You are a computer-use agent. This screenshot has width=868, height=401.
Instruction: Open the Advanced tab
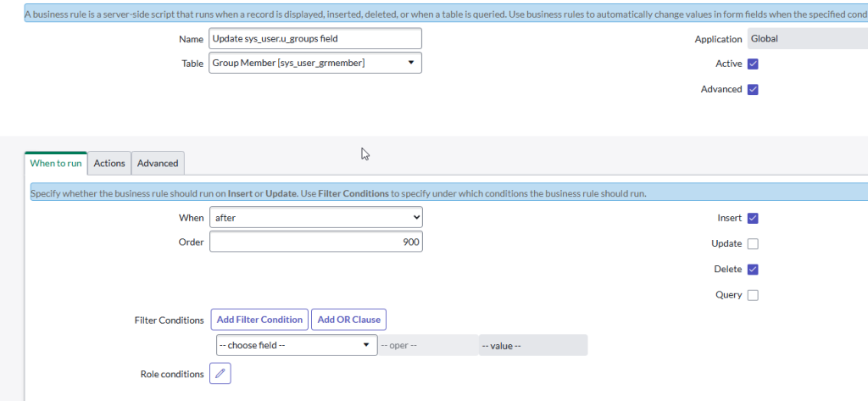click(158, 164)
